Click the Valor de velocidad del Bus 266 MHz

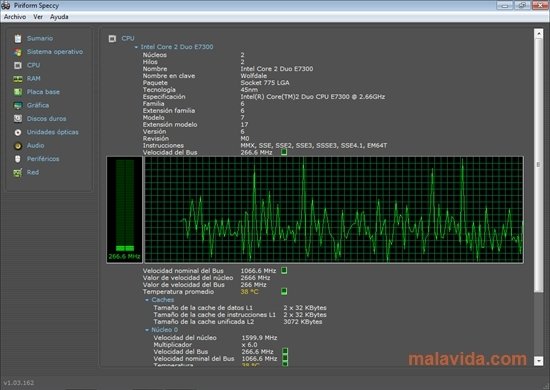(253, 285)
